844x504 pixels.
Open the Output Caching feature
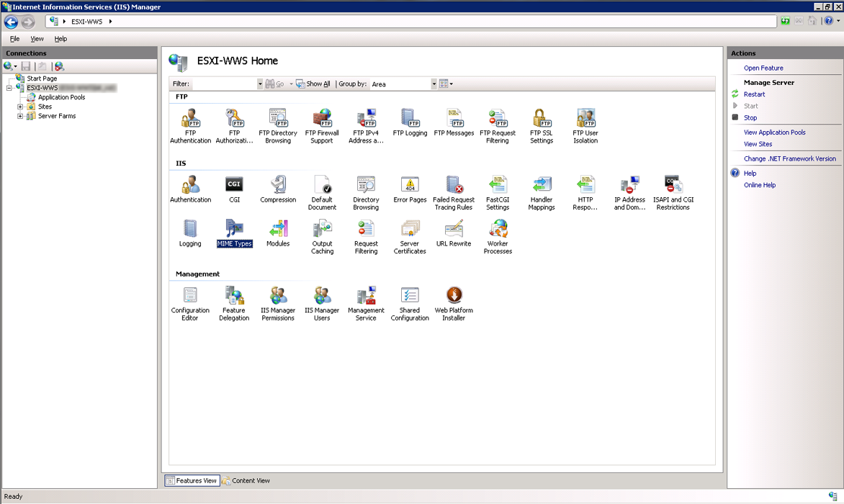point(322,237)
